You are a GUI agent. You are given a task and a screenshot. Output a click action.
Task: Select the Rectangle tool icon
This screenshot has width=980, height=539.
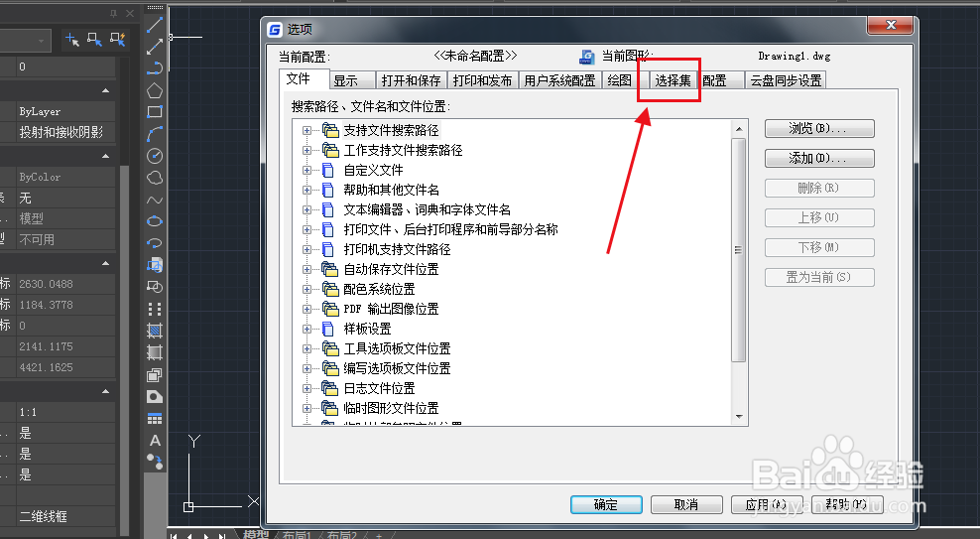coord(155,112)
